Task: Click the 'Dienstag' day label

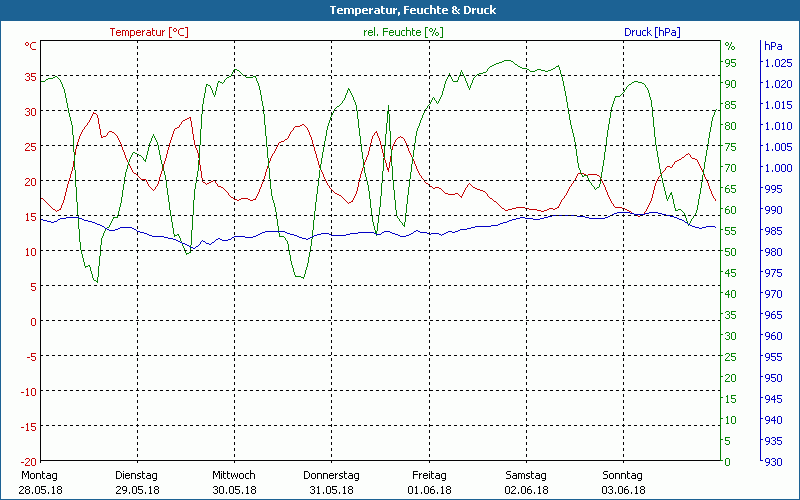Action: 136,475
